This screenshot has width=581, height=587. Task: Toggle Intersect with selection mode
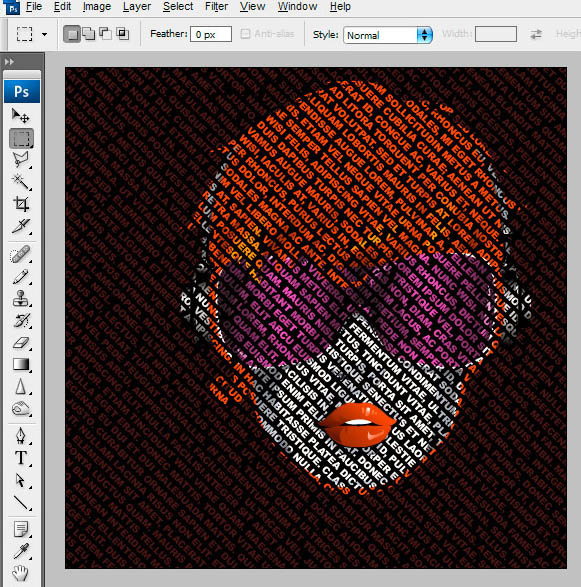[x=122, y=34]
